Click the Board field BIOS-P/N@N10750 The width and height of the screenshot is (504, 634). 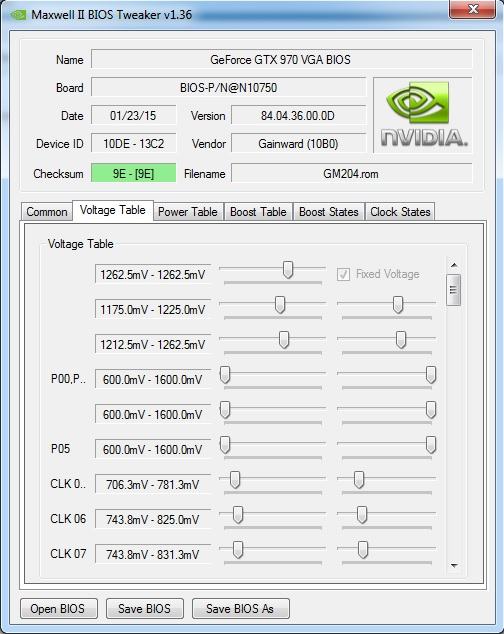point(229,87)
